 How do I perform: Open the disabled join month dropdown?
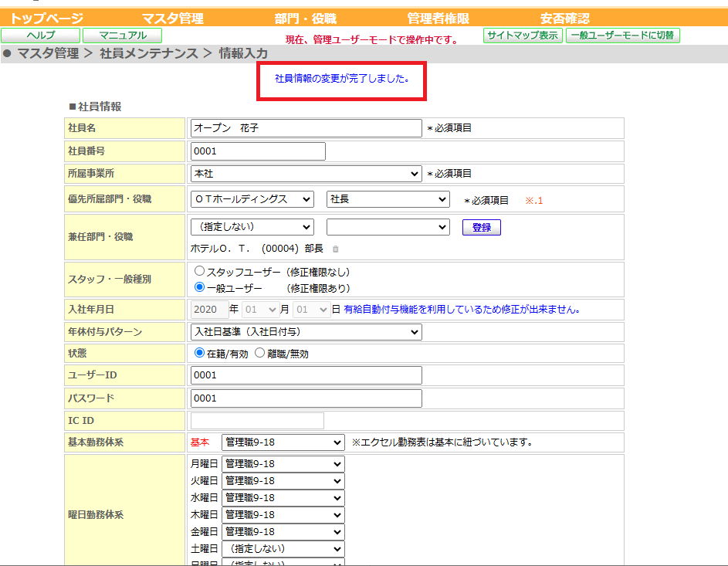[260, 309]
